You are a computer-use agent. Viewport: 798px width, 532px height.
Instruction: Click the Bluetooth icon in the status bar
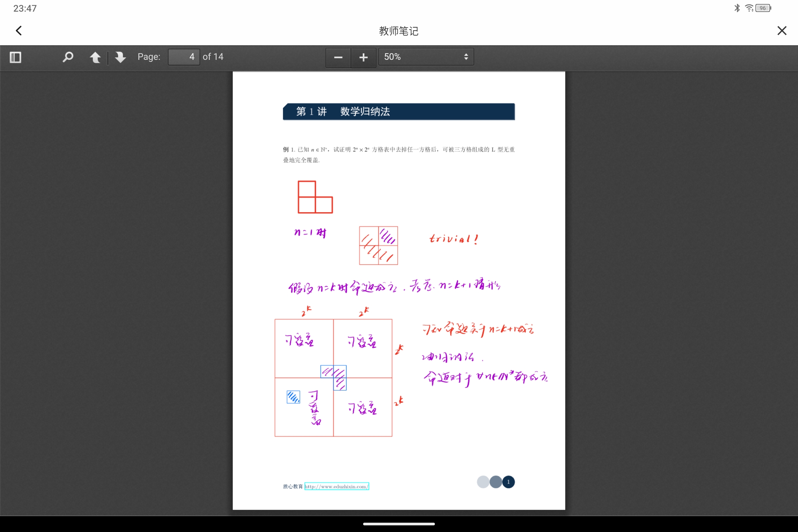[737, 8]
